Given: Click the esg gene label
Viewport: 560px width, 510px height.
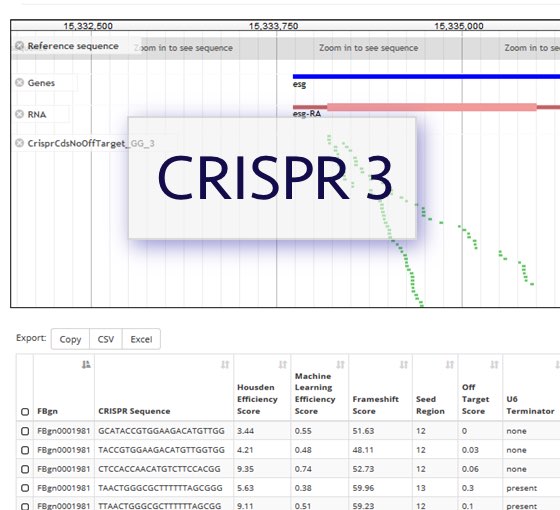Looking at the screenshot, I should [x=299, y=85].
